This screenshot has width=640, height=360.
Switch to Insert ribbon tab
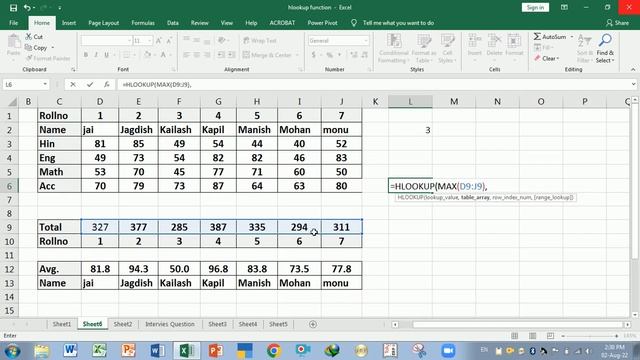(x=69, y=23)
